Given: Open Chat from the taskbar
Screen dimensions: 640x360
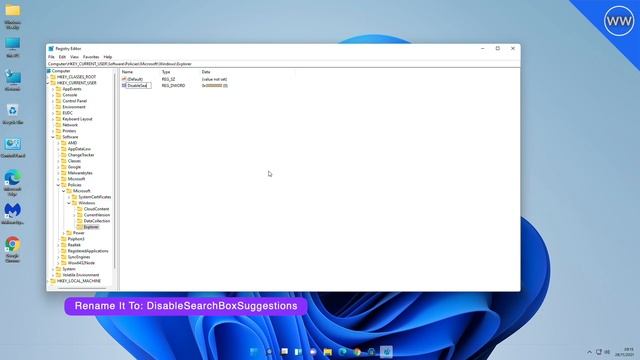Looking at the screenshot, I should coord(313,352).
